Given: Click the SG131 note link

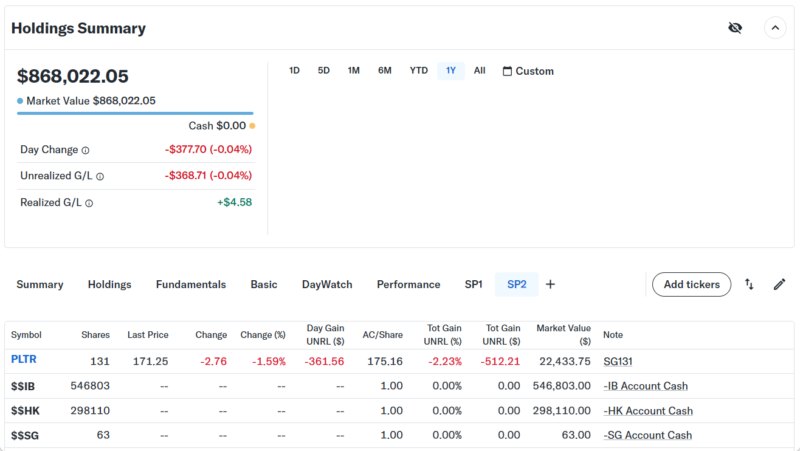Looking at the screenshot, I should click(618, 361).
